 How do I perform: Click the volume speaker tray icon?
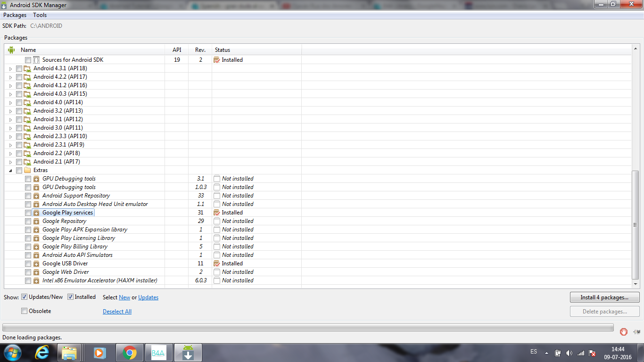pos(569,353)
